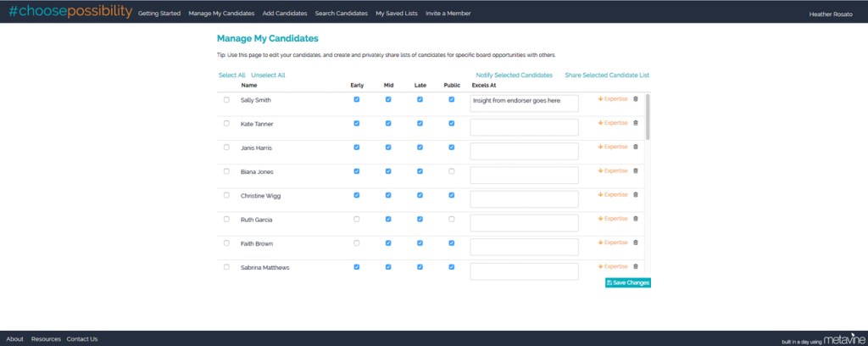The width and height of the screenshot is (868, 346).
Task: Click Excels At field for Kate Tanner
Action: (x=524, y=127)
